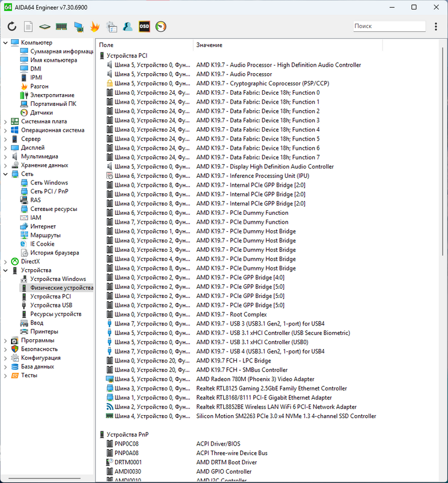Open the IAM tree item

pos(31,218)
